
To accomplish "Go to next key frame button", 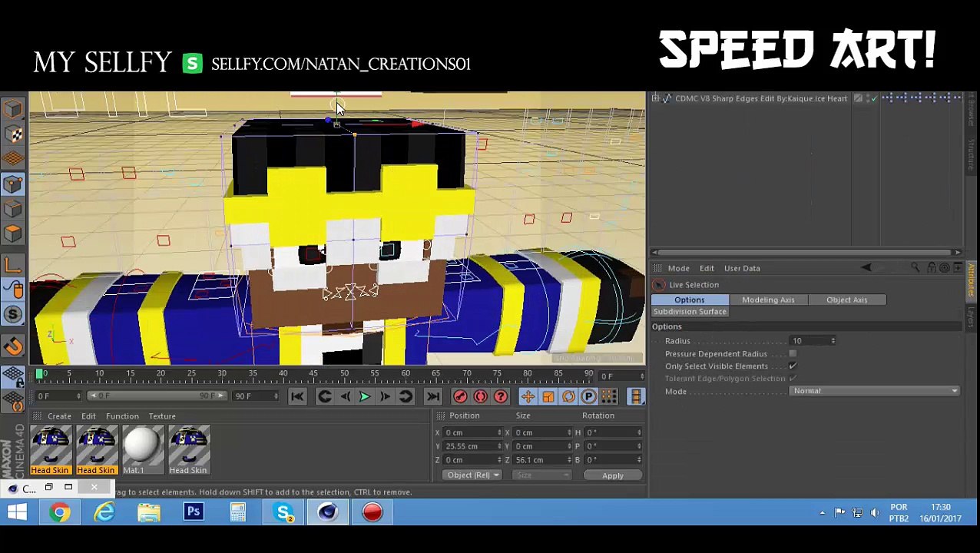I will [406, 396].
